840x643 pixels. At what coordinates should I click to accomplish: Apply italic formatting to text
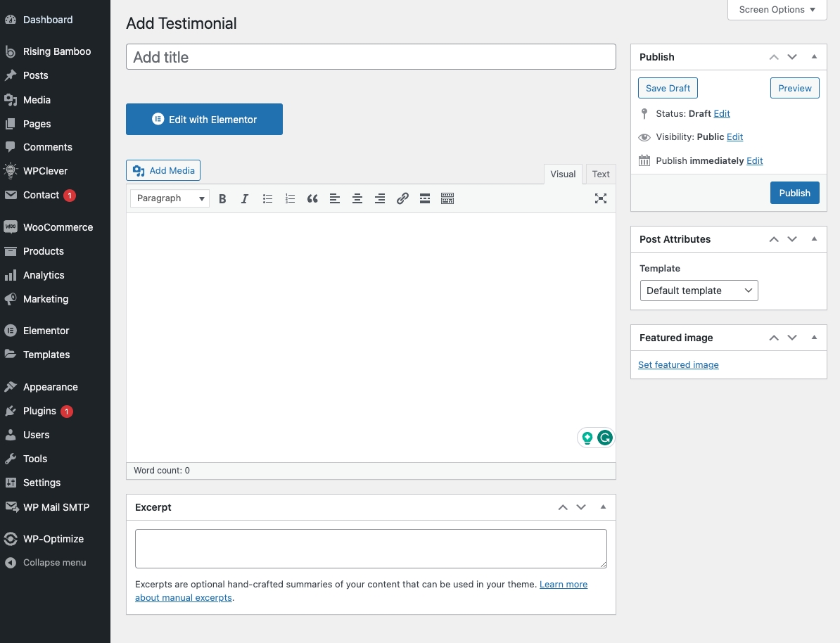click(245, 199)
